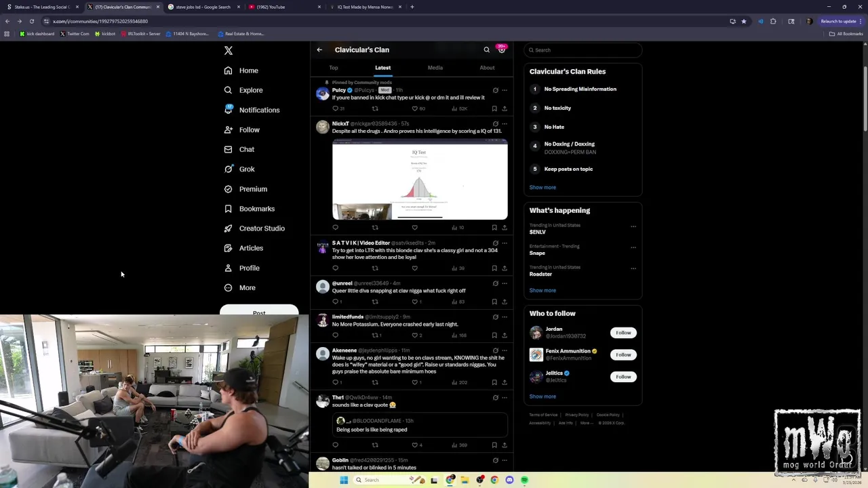Image resolution: width=868 pixels, height=488 pixels.
Task: Open more options on NickxT post
Action: coord(505,124)
